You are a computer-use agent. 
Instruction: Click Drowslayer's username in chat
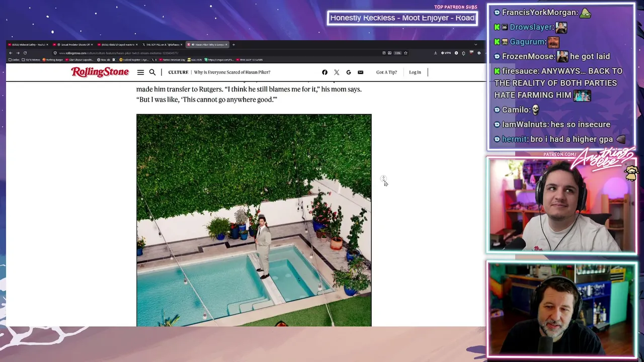(531, 27)
